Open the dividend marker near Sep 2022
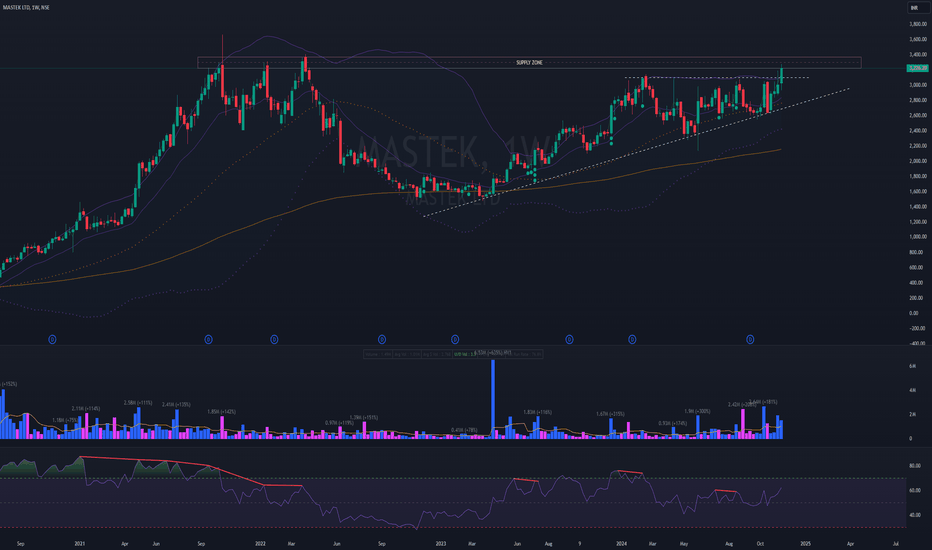 pos(382,340)
